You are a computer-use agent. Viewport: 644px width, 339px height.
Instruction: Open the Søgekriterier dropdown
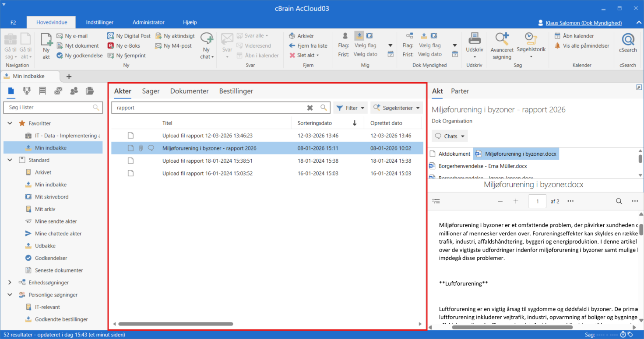click(397, 108)
